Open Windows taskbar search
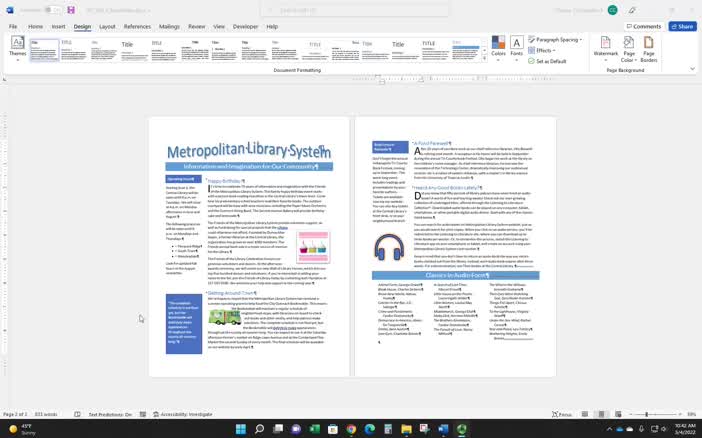The height and width of the screenshot is (438, 702). click(259, 429)
